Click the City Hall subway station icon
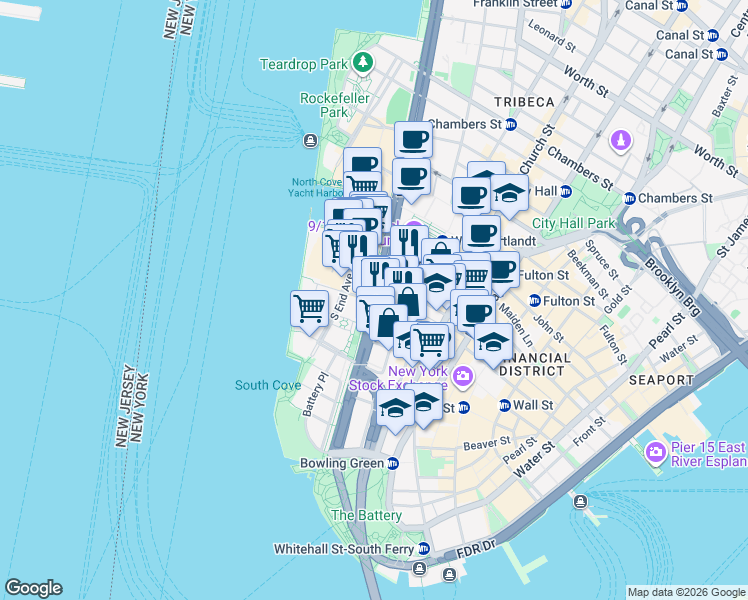Screen dimensions: 748x600 coord(566,191)
